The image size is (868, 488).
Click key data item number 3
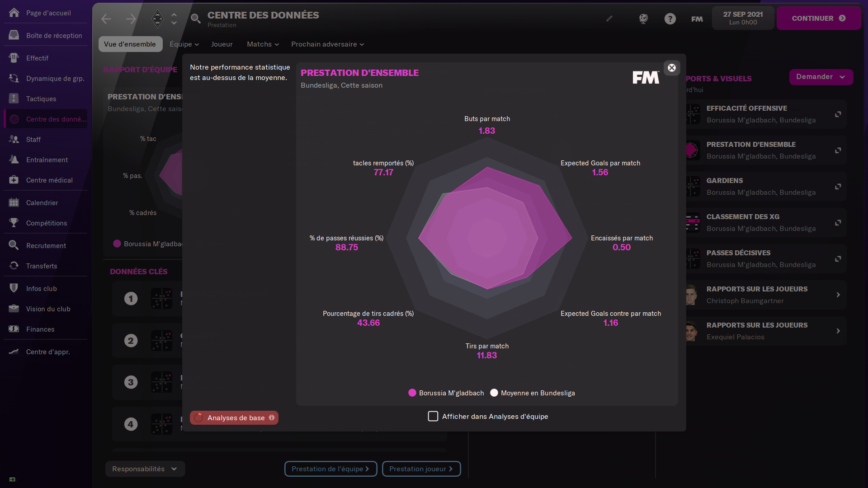click(x=131, y=382)
